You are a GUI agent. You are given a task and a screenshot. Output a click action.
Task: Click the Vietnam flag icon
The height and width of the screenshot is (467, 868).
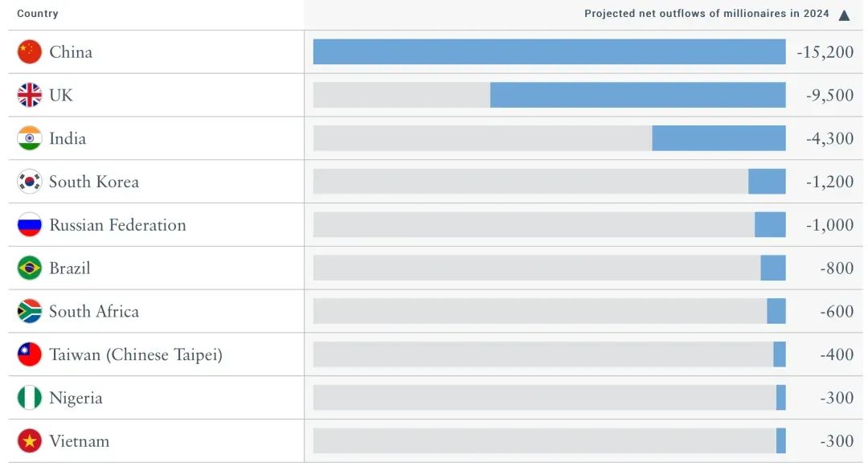pos(30,441)
